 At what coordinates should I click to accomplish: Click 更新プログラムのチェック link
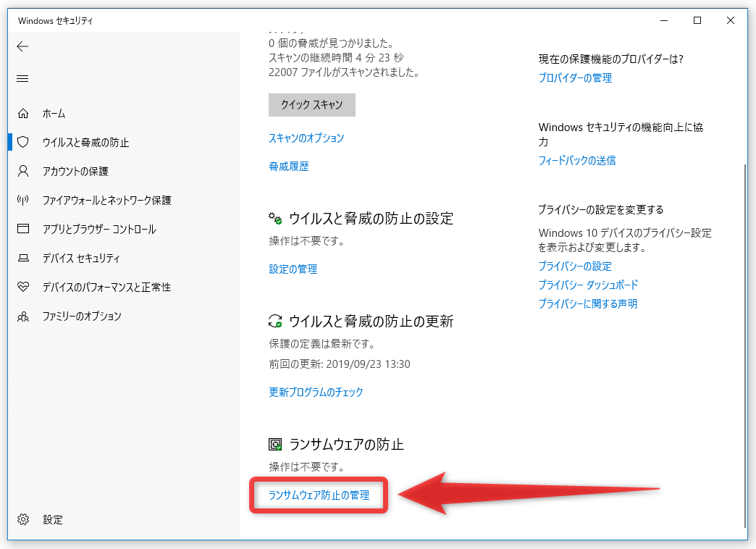pos(316,393)
